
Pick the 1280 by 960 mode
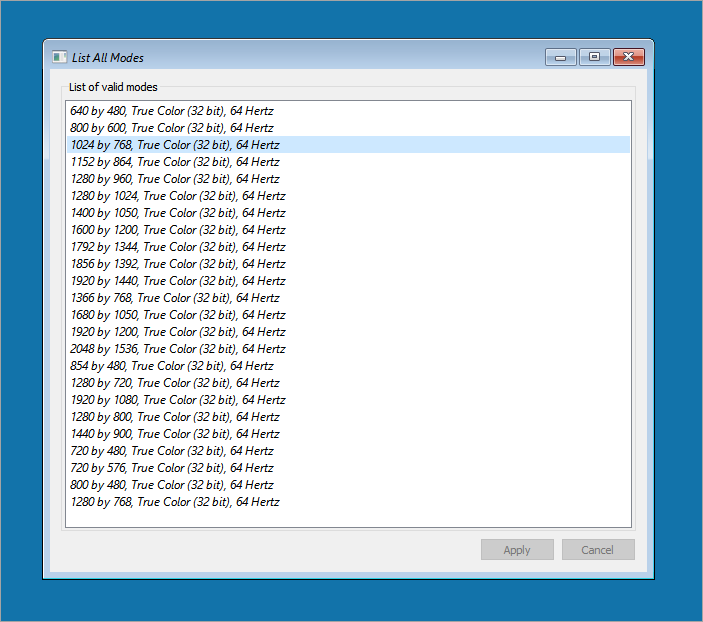348,179
